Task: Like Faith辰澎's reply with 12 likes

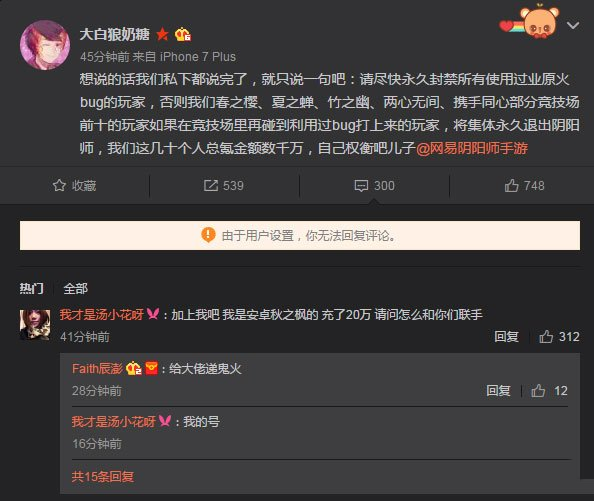Action: (538, 390)
